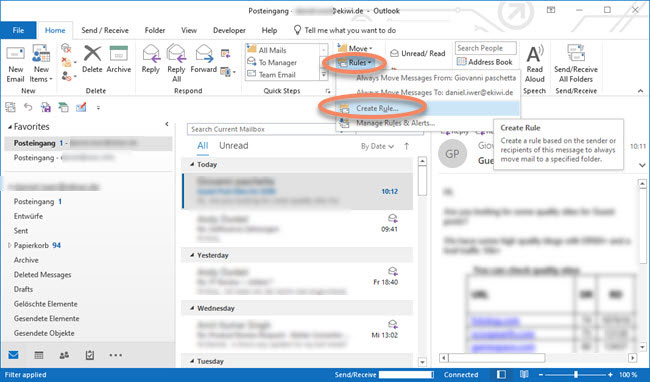
Task: Toggle the reverse sort order arrow
Action: [407, 146]
